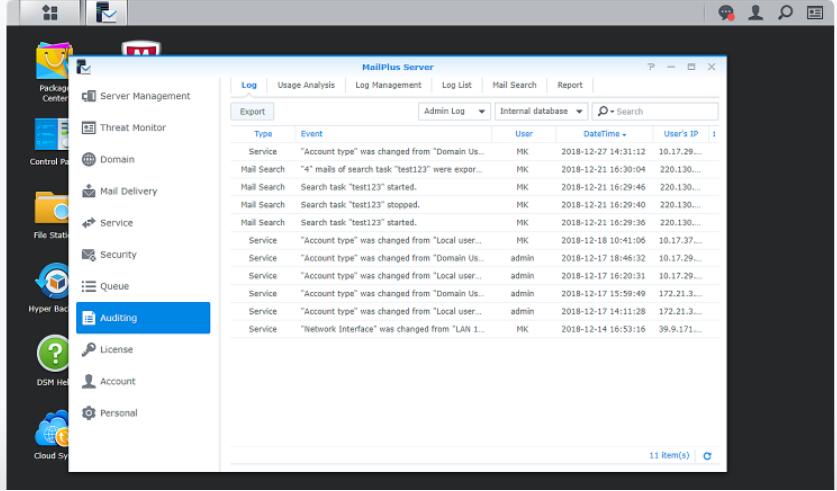Screen dimensions: 837x491
Task: Switch to Log Management tab
Action: [x=388, y=85]
